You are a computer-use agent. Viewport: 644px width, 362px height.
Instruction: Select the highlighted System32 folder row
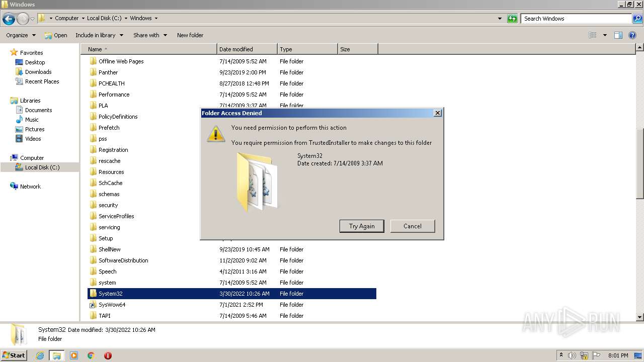click(232, 294)
